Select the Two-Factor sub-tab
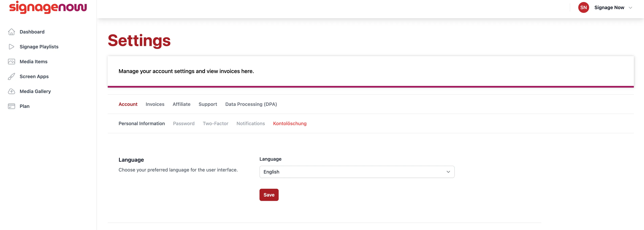Viewport: 644px width, 230px height. (215, 123)
